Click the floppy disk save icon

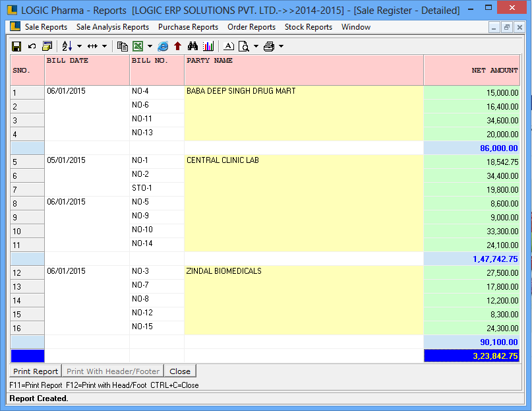(x=16, y=46)
